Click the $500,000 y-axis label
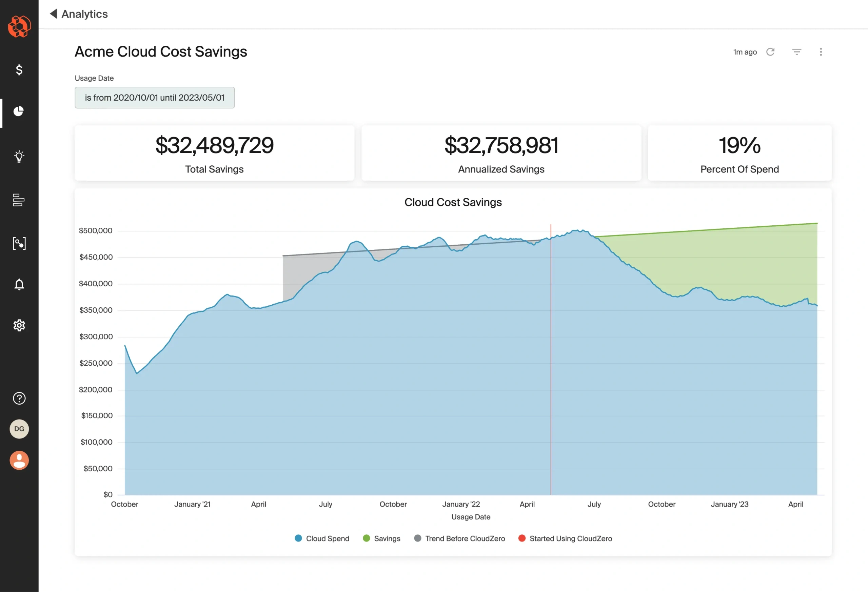The image size is (868, 592). click(x=96, y=231)
